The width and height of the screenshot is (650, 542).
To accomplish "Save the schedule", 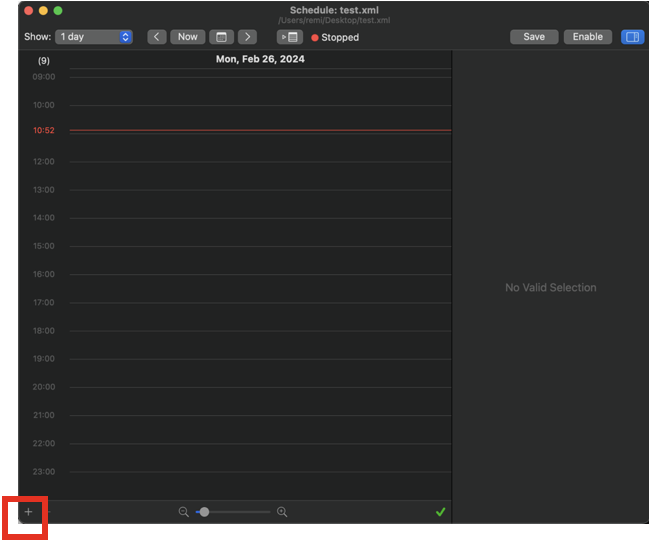I will coord(534,37).
